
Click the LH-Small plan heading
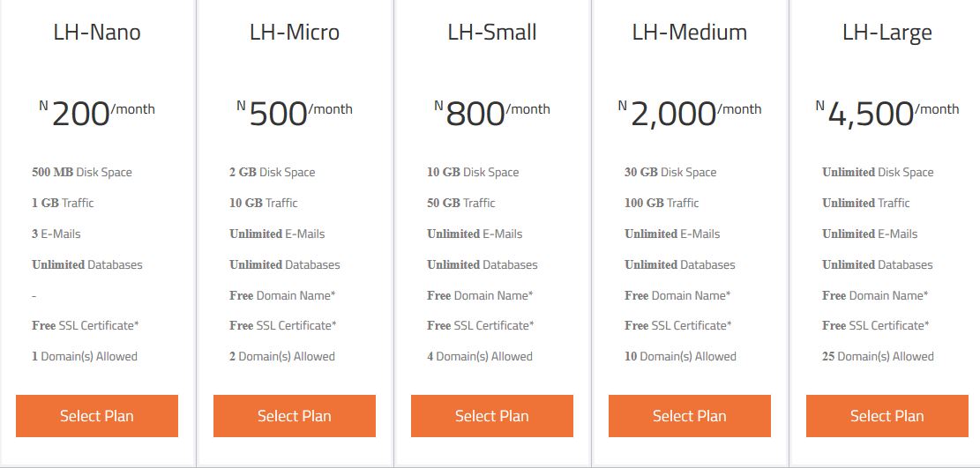492,33
